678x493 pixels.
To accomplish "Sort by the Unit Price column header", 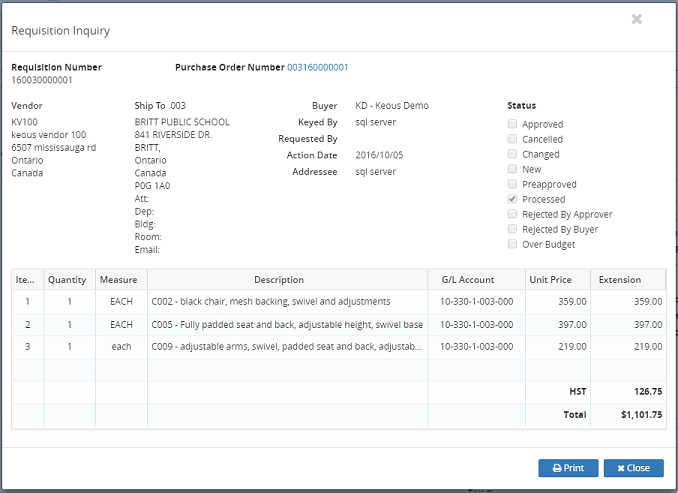I will click(x=552, y=280).
